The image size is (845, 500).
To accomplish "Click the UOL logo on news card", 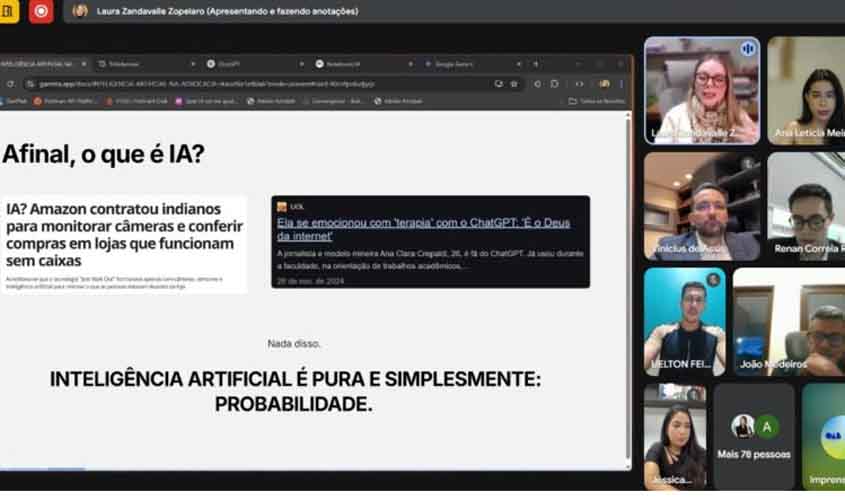I will point(283,206).
